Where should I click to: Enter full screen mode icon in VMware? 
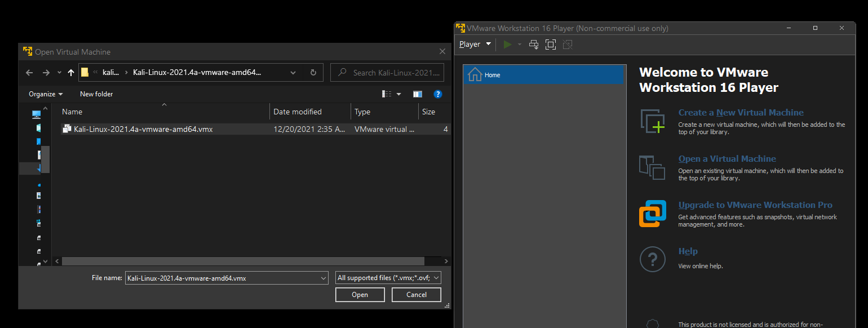tap(551, 44)
